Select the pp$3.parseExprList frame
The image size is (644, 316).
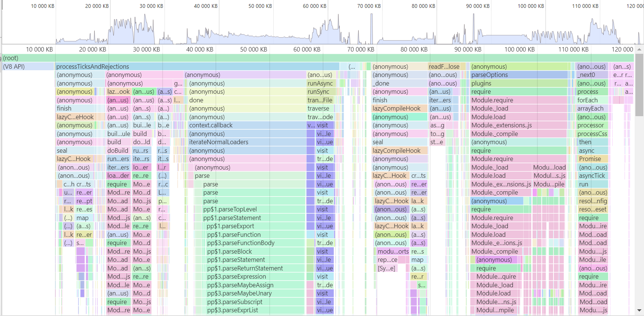tap(255, 310)
